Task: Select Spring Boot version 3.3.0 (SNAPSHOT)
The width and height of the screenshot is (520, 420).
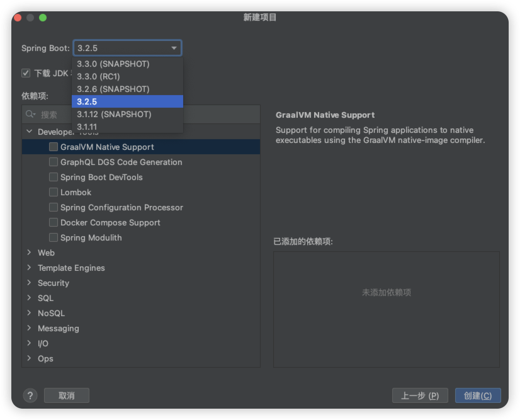Action: [127, 64]
